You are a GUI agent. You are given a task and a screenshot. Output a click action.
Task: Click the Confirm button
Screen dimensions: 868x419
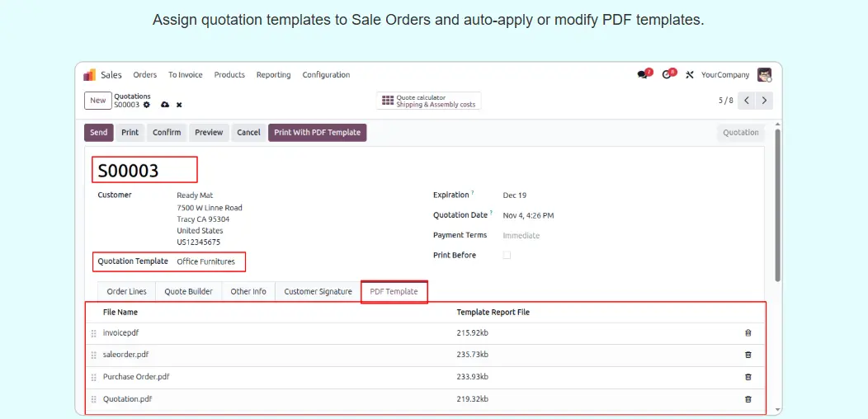pos(167,133)
